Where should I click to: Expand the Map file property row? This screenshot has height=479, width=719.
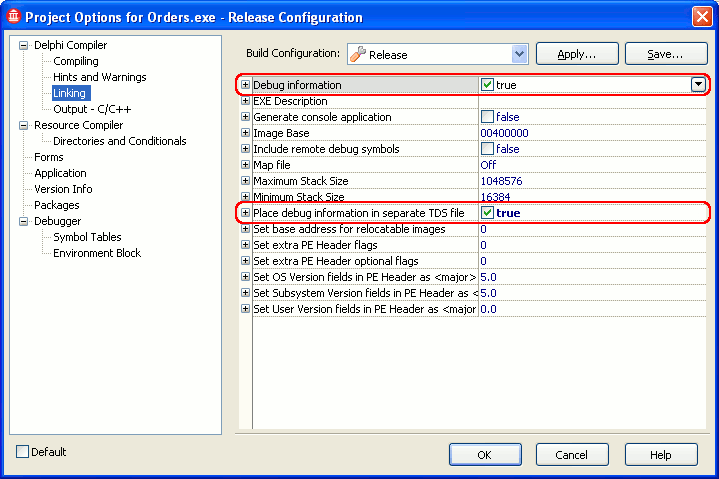(245, 165)
